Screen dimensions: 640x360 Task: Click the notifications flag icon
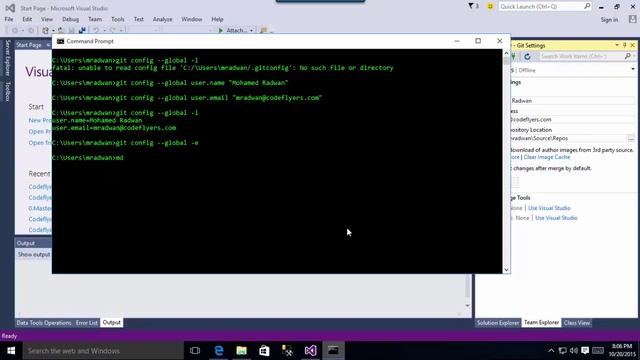tap(471, 6)
